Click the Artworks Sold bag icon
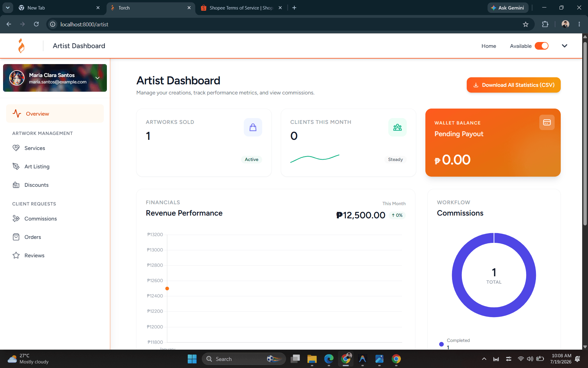Screen dimensions: 588x368 click(x=253, y=127)
